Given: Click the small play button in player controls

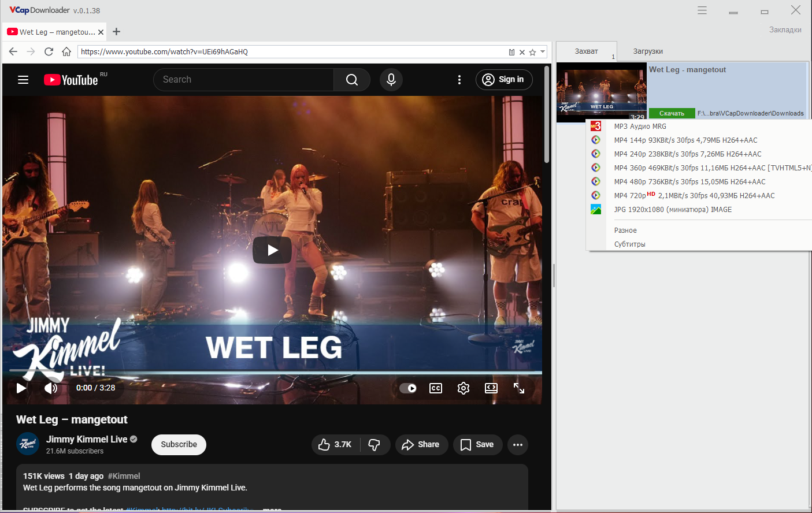Looking at the screenshot, I should (21, 388).
